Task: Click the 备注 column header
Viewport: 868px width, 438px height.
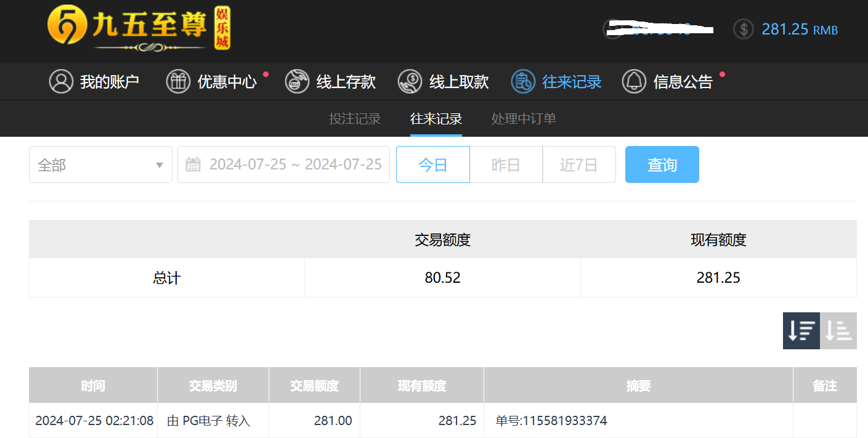Action: click(825, 386)
